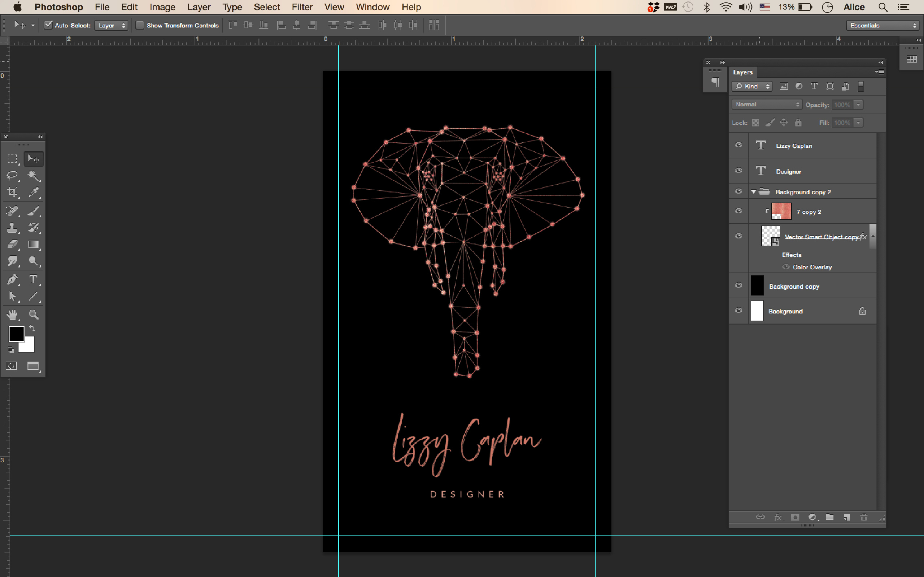Viewport: 924px width, 577px height.
Task: Create a new group folder icon
Action: (829, 517)
